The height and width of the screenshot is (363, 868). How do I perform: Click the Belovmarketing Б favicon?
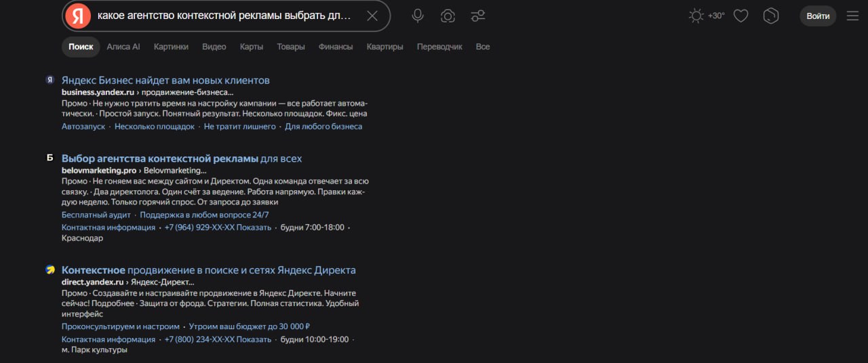click(x=50, y=158)
